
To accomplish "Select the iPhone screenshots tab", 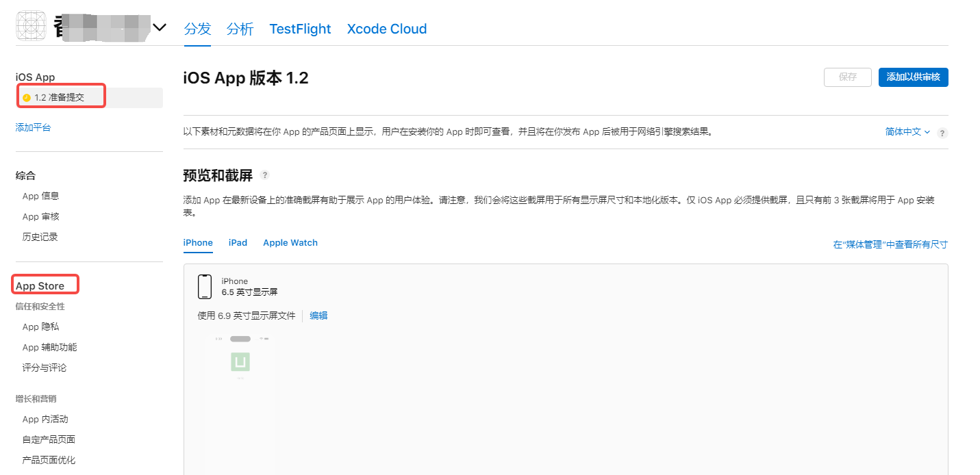I will point(198,243).
